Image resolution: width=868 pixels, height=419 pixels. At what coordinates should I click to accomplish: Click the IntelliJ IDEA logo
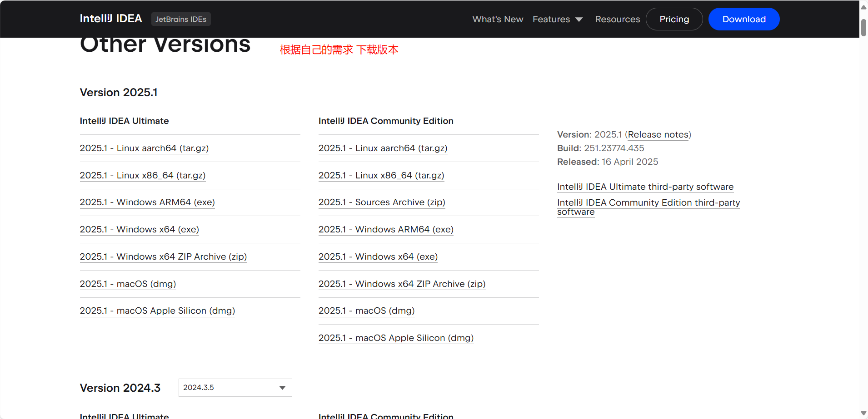(111, 19)
